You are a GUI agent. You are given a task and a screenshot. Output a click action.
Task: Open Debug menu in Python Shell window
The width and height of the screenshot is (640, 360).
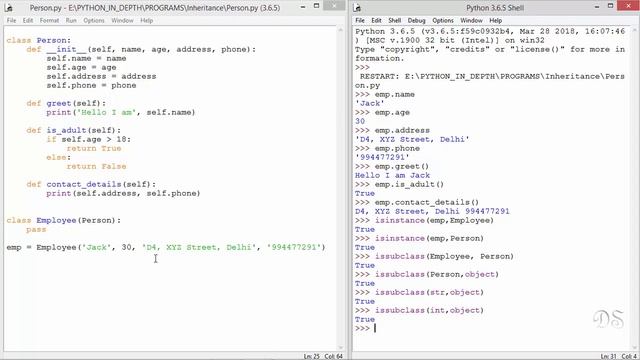coord(416,20)
